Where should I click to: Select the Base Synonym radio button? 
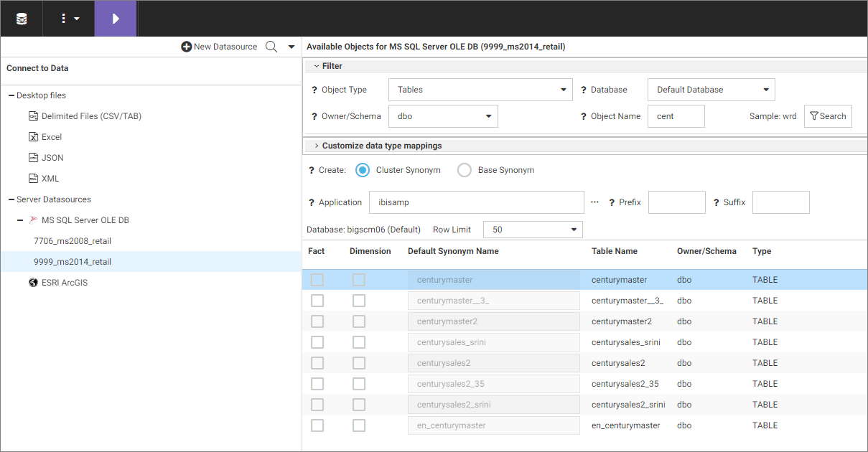[x=465, y=170]
